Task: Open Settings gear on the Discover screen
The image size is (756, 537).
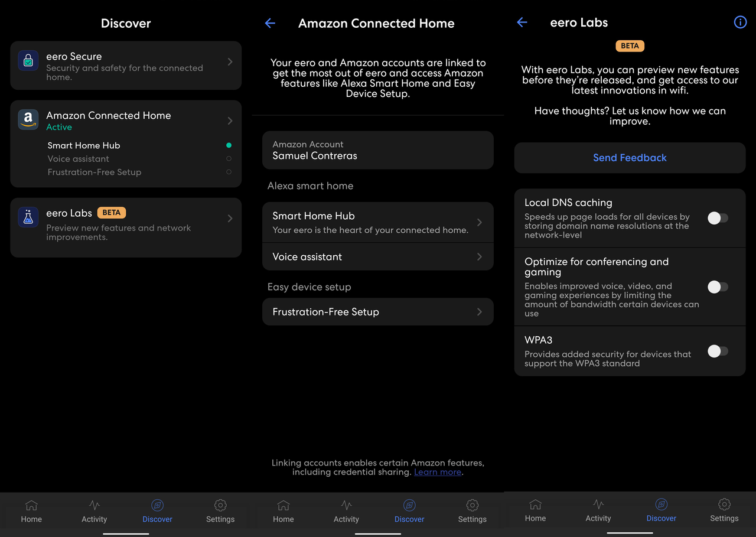Action: click(x=220, y=505)
